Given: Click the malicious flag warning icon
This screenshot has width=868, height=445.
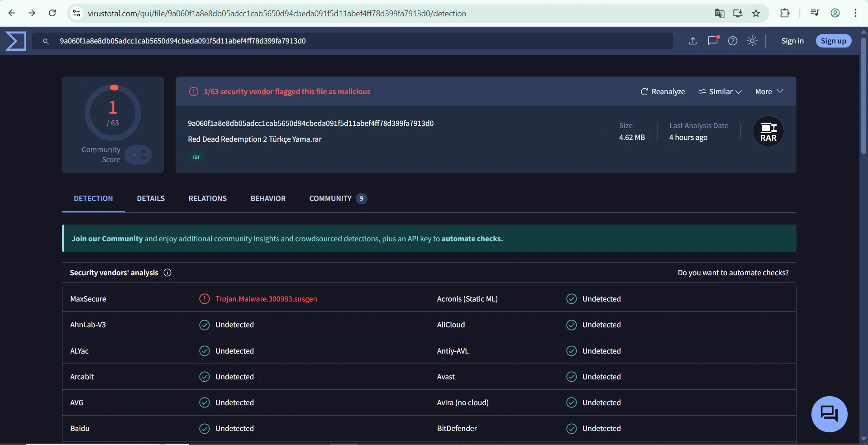Looking at the screenshot, I should coord(194,91).
